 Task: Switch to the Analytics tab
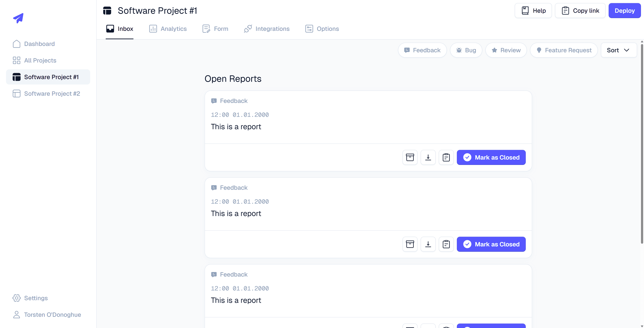coord(168,29)
